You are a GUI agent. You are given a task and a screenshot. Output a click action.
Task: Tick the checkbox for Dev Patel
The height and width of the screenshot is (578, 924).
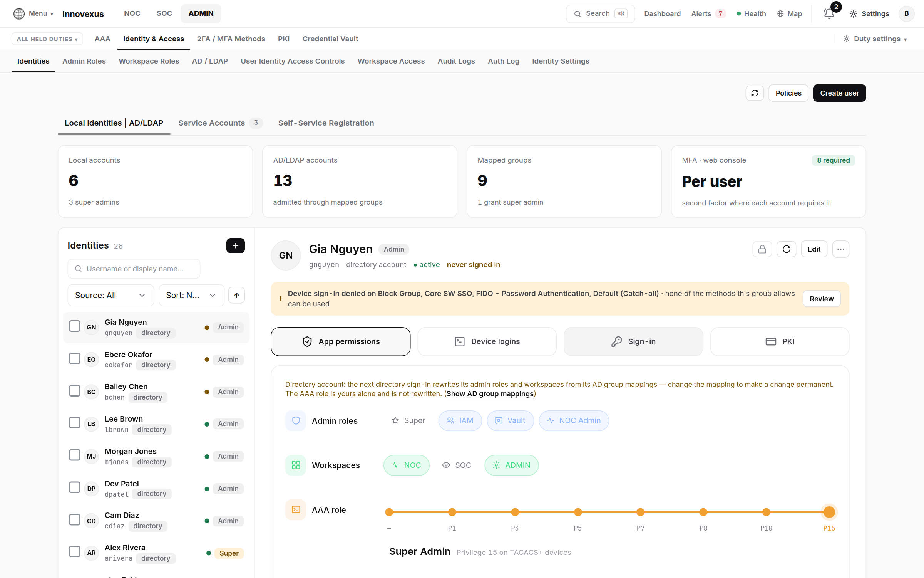(74, 488)
